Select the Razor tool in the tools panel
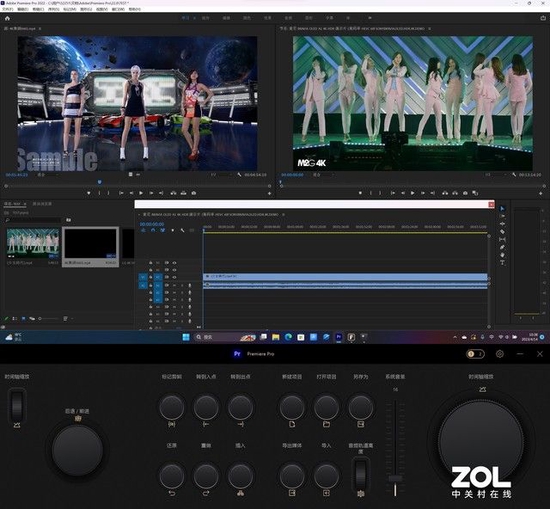This screenshot has height=509, width=550. tap(502, 232)
